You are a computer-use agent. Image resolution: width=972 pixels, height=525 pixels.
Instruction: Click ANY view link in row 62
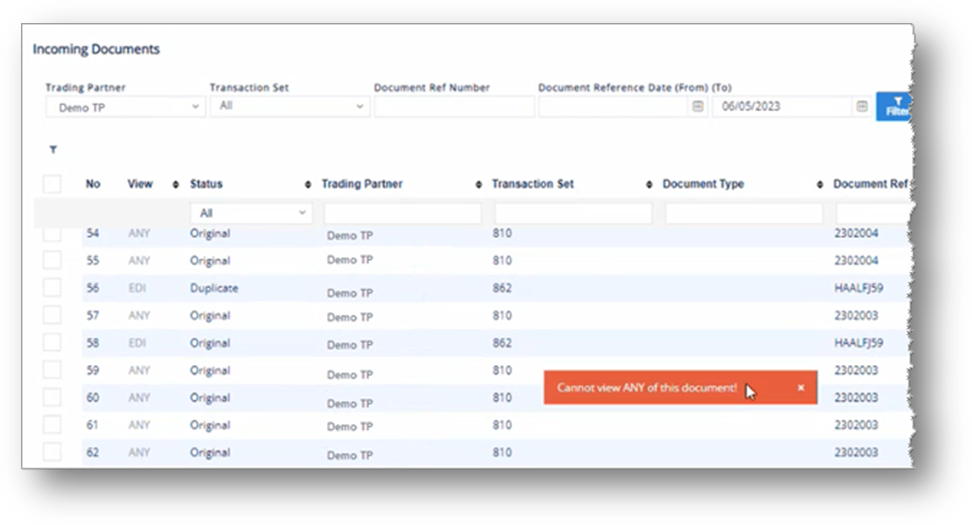[x=139, y=452]
